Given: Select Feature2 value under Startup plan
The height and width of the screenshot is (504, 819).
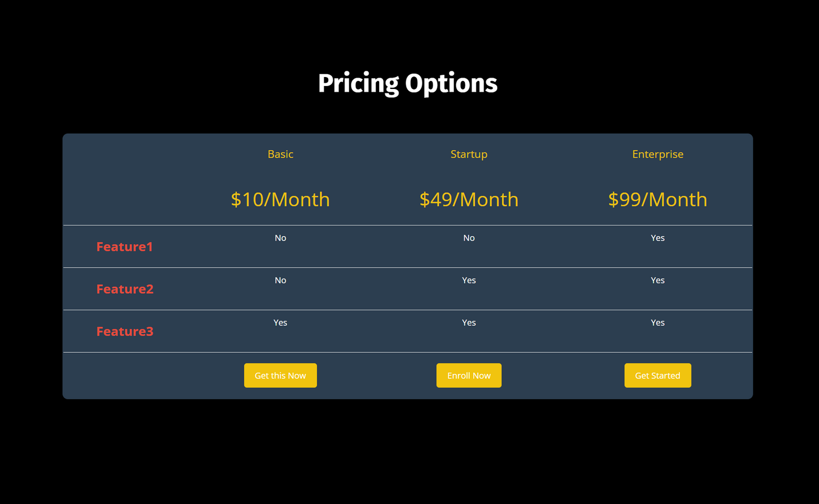Looking at the screenshot, I should (x=469, y=280).
